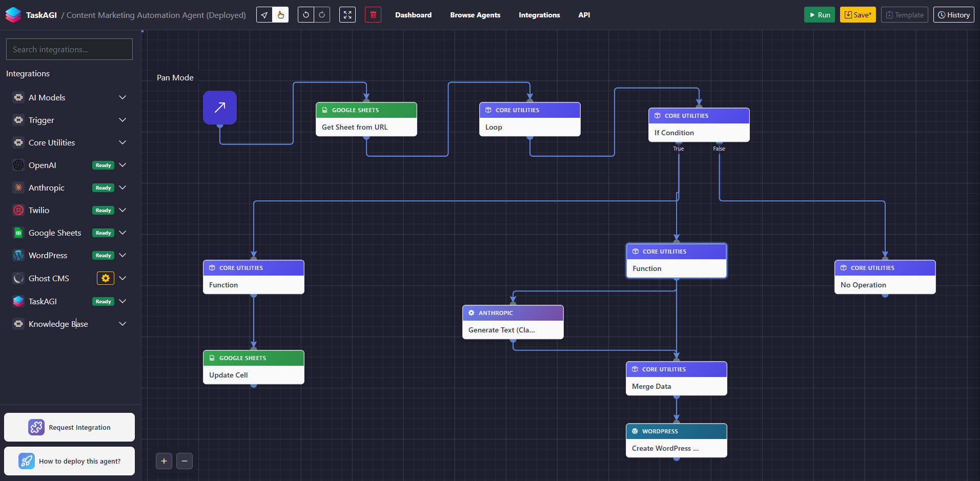Open the API menu item
The image size is (980, 481).
[x=584, y=15]
